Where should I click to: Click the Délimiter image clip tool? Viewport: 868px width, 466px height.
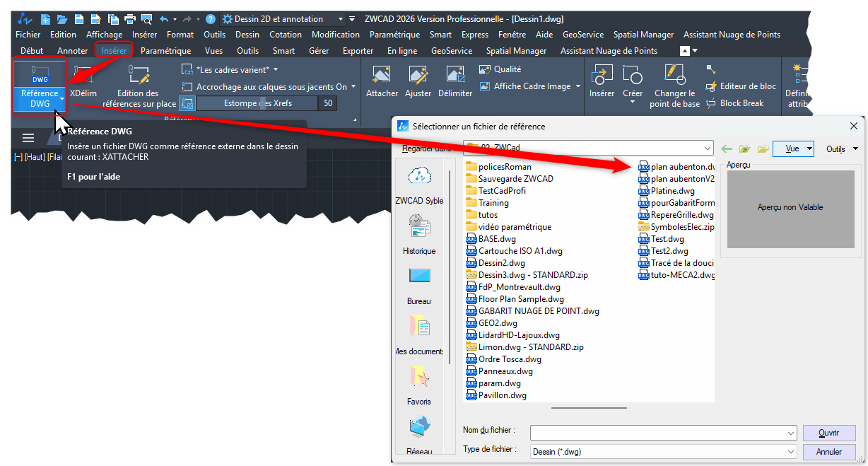click(x=455, y=82)
